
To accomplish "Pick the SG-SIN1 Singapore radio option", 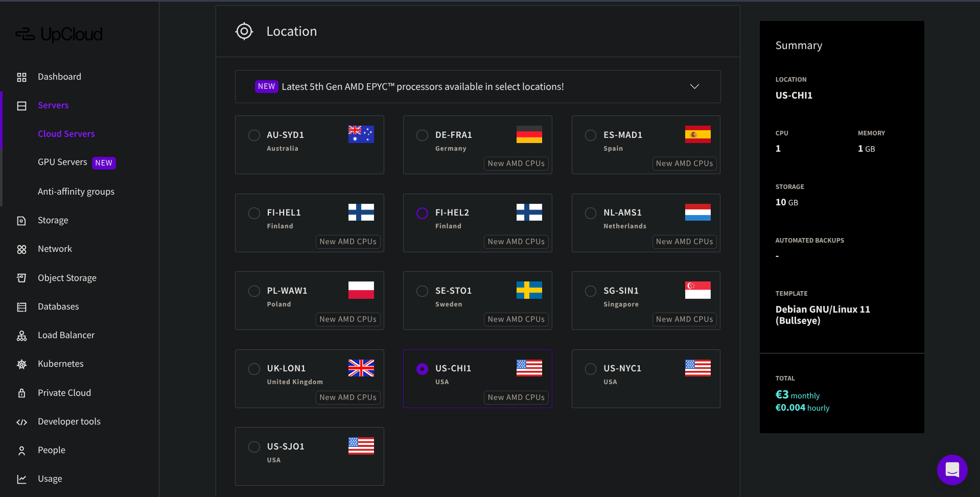I will click(591, 291).
